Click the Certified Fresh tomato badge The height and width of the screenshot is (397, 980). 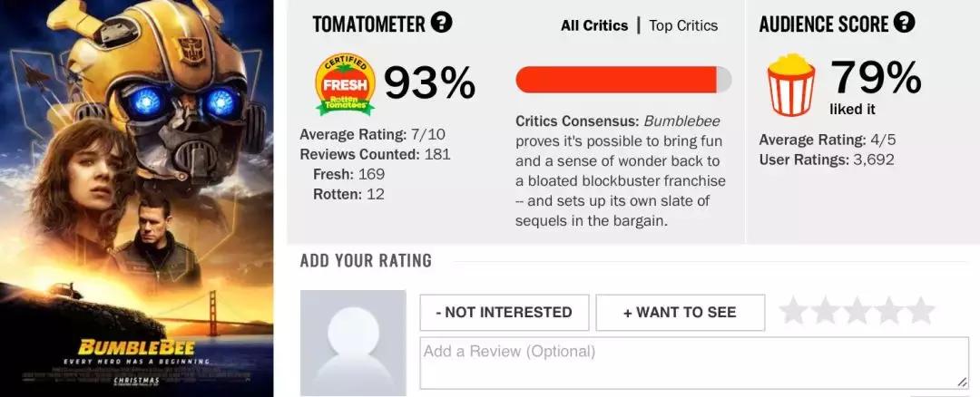[x=345, y=84]
